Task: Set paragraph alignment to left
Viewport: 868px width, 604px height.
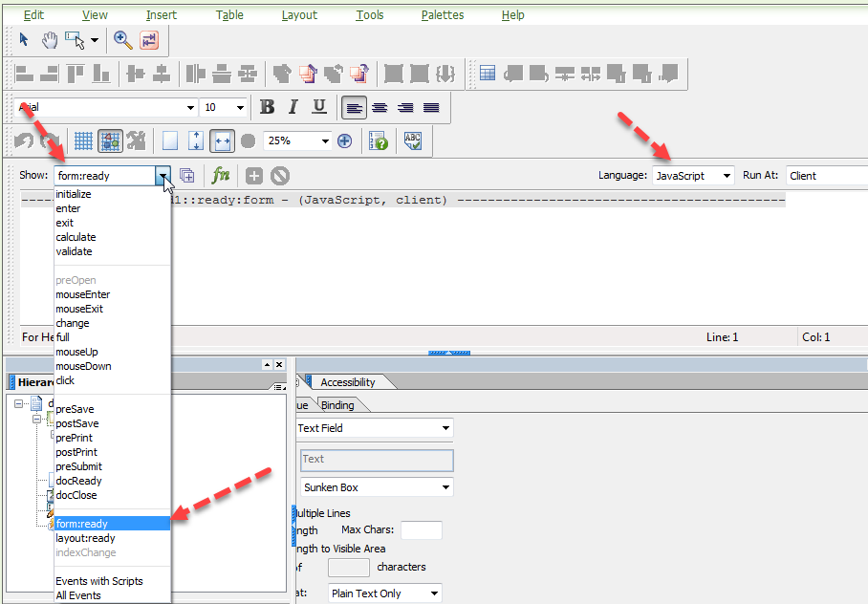Action: pyautogui.click(x=355, y=107)
